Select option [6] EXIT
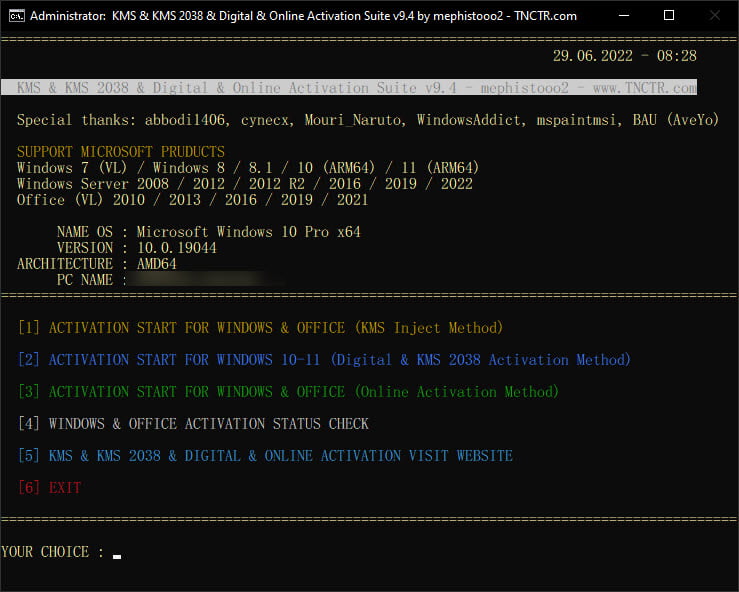The image size is (739, 592). pyautogui.click(x=49, y=487)
